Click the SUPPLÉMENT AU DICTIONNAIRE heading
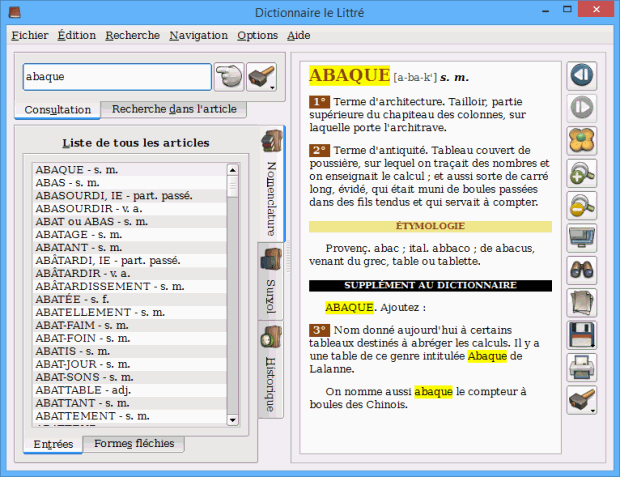 (430, 286)
